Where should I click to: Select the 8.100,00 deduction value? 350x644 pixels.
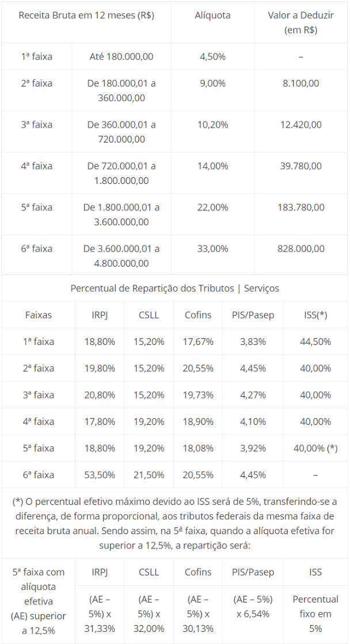coord(301,83)
